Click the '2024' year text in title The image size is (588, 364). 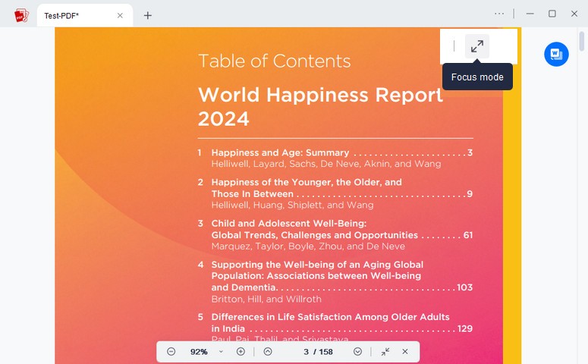tap(224, 119)
